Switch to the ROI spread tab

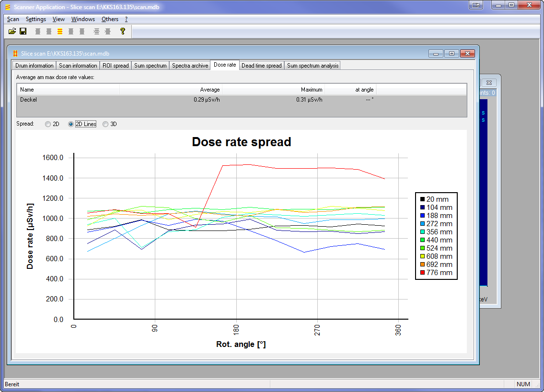click(x=116, y=66)
